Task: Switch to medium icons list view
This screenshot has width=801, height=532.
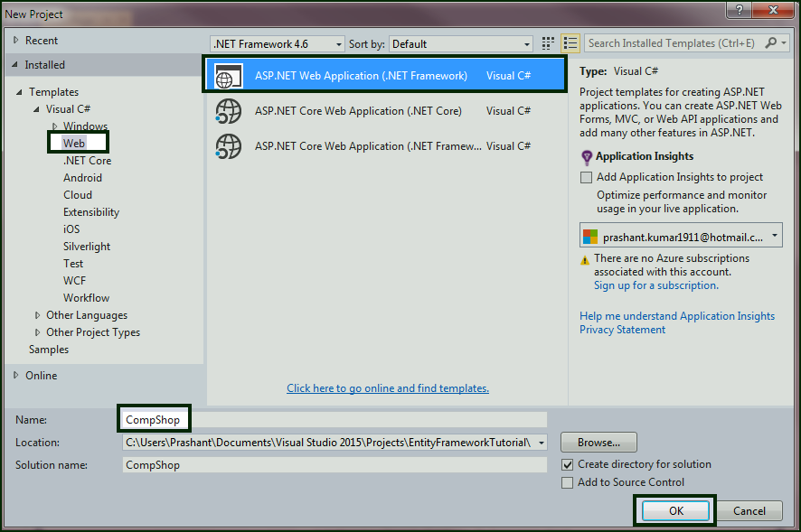Action: tap(570, 43)
